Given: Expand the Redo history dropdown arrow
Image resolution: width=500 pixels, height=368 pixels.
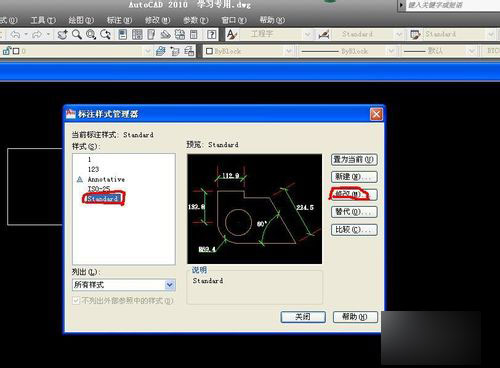Looking at the screenshot, I should point(48,34).
